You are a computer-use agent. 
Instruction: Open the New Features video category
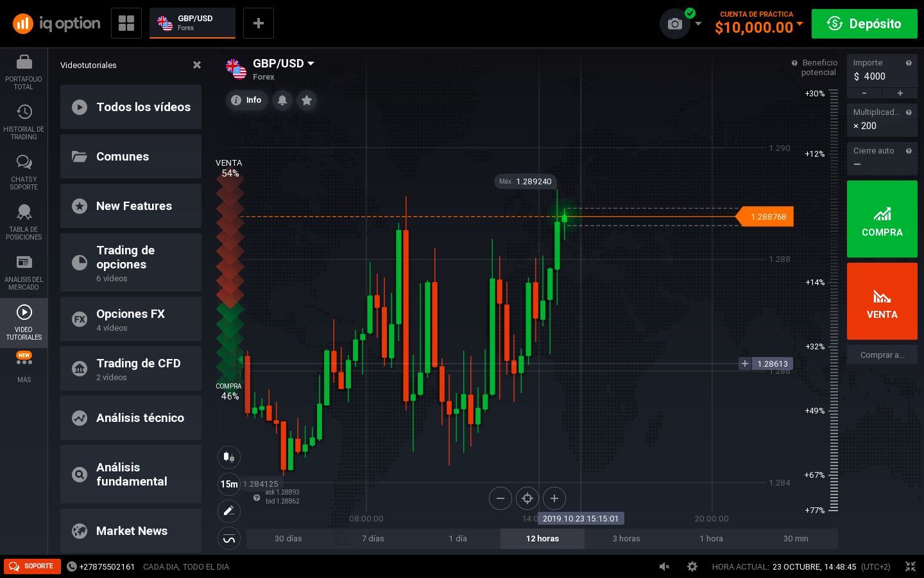131,206
